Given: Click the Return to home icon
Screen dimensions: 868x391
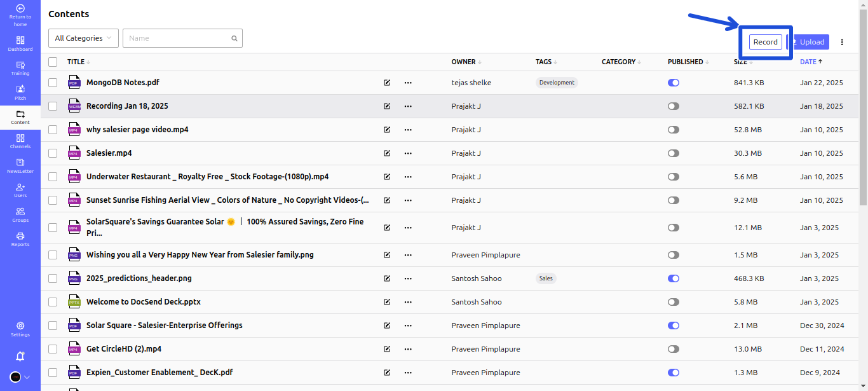Looking at the screenshot, I should (20, 9).
